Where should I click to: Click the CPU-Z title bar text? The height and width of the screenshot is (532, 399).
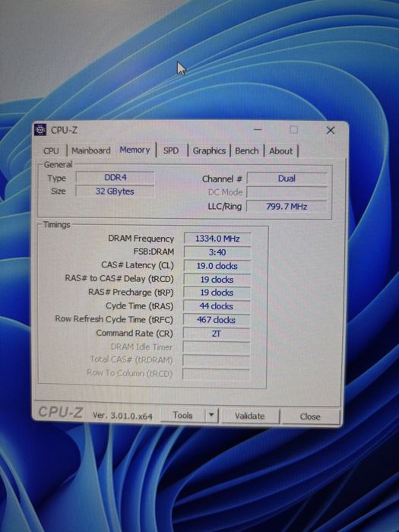point(64,130)
